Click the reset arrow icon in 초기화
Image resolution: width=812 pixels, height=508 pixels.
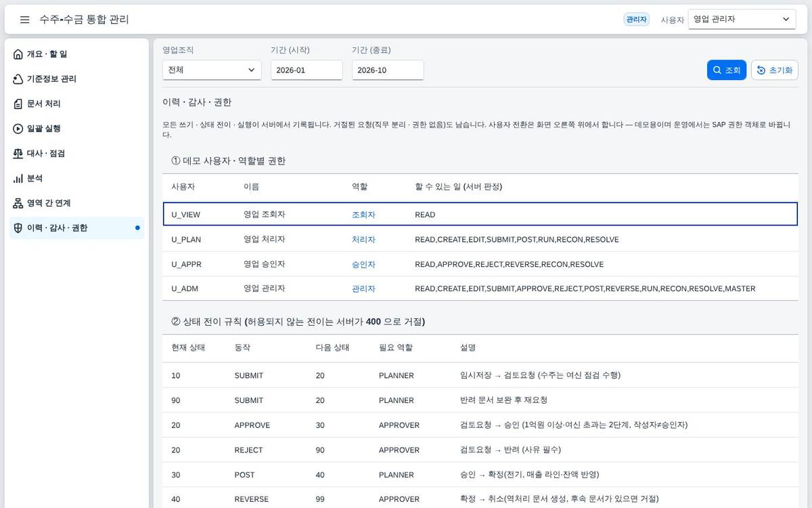coord(761,70)
